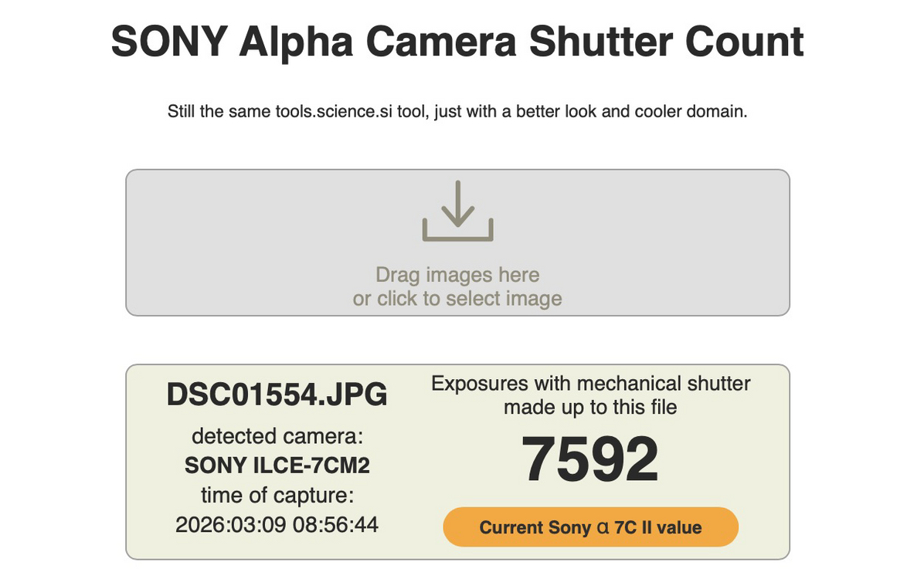
Task: Click the SONY Alpha Camera Shutter Count heading
Action: (x=457, y=42)
